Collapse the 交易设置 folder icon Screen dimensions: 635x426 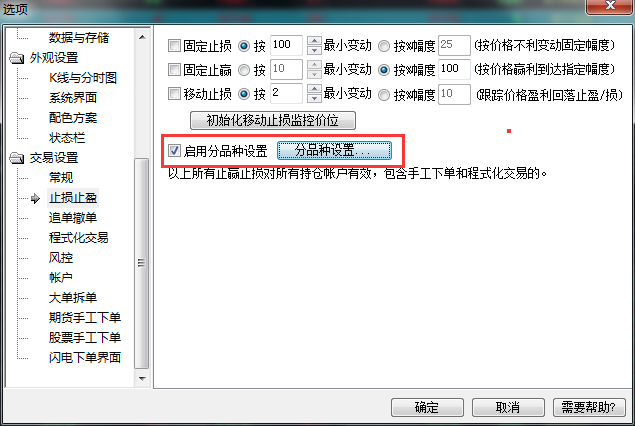(17, 158)
